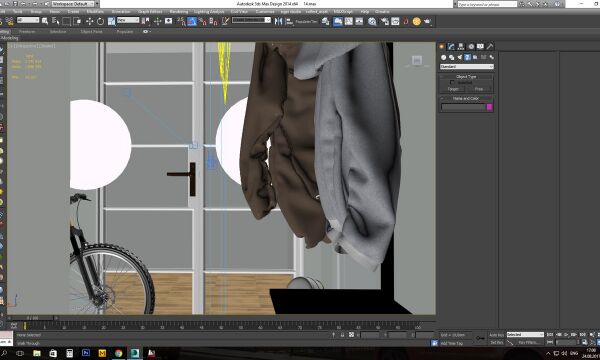Click the Set Keys key icon
600x360 pixels.
(480, 338)
